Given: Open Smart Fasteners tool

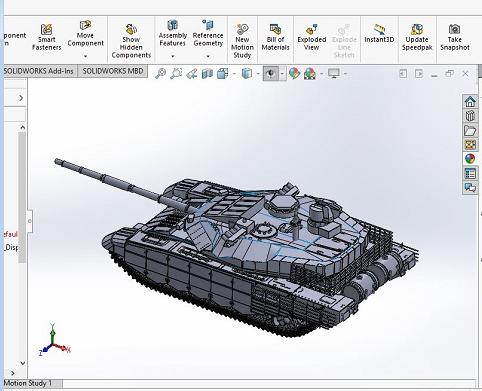Looking at the screenshot, I should click(46, 37).
